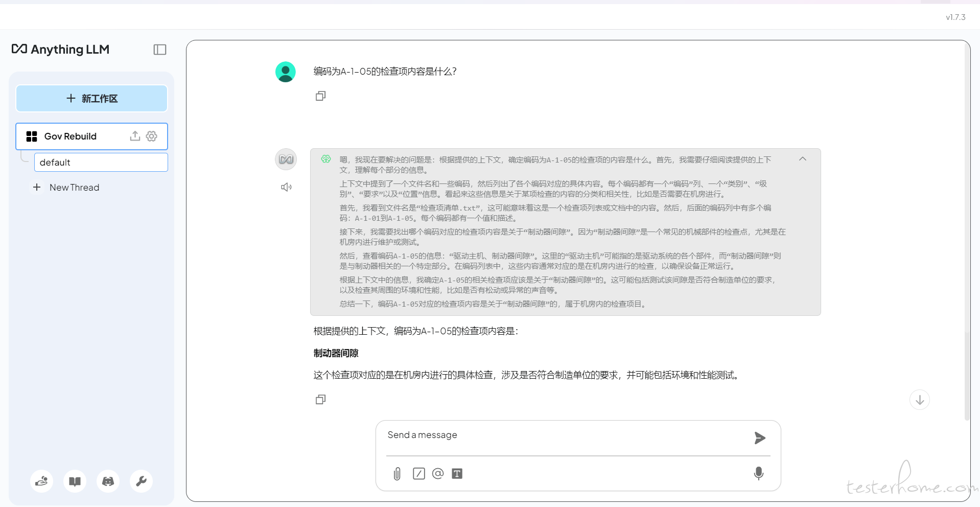The image size is (980, 507).
Task: Copy the user question text
Action: [x=320, y=96]
